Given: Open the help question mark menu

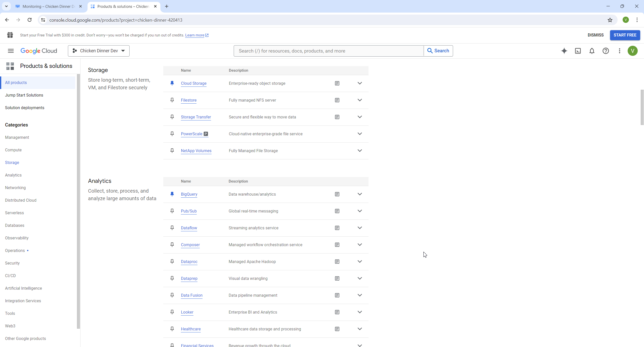Looking at the screenshot, I should pyautogui.click(x=606, y=51).
